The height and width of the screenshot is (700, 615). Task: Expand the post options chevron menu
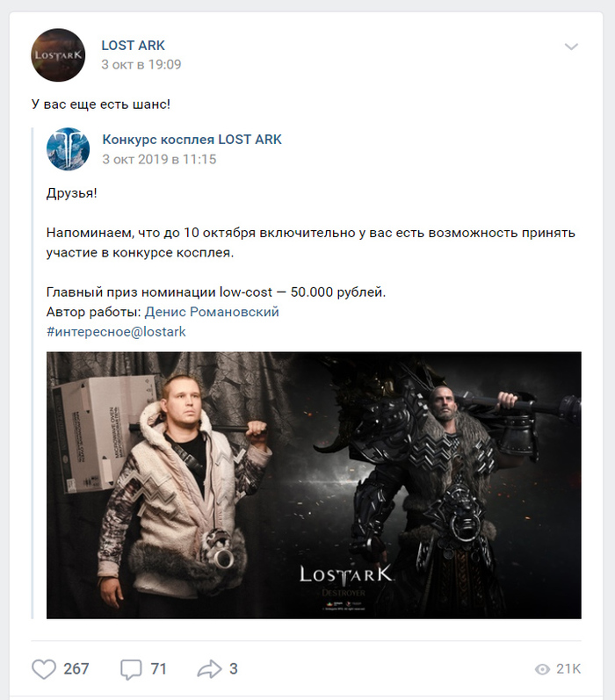point(571,47)
